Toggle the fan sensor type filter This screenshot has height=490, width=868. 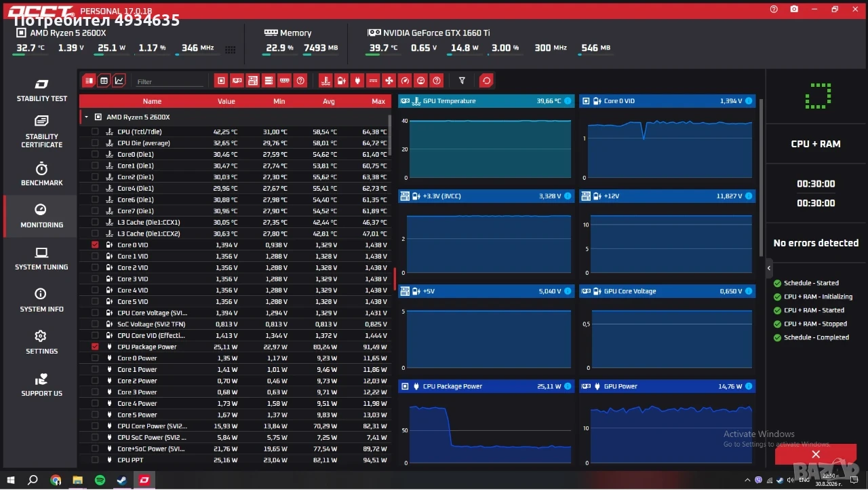[389, 81]
